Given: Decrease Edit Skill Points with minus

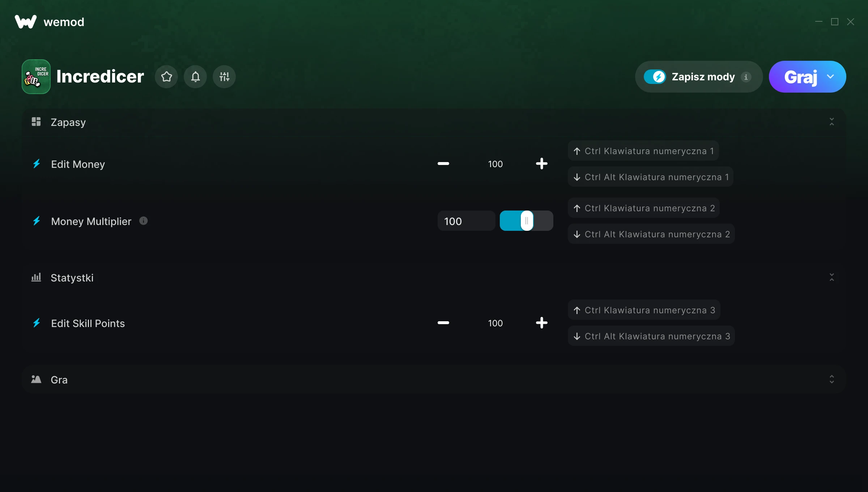Looking at the screenshot, I should point(443,323).
